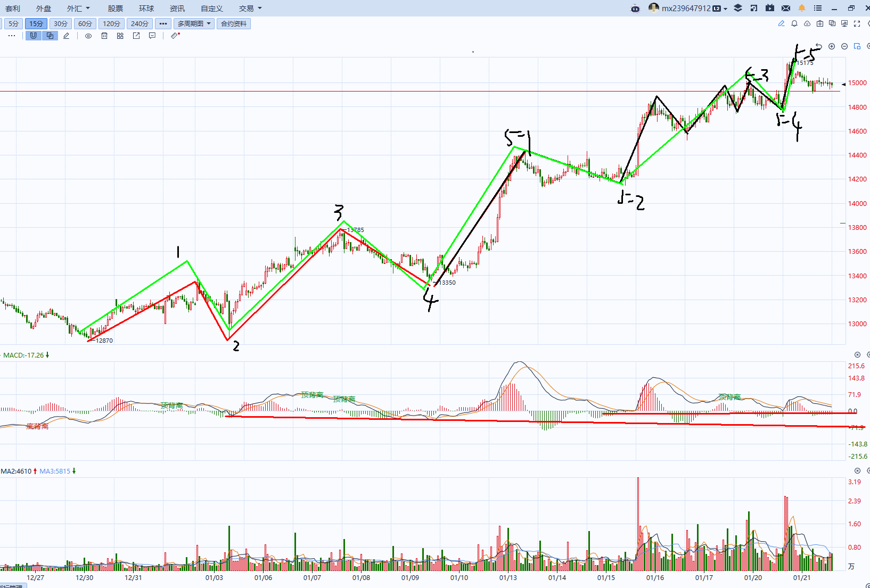Open the 外盘 menu

coord(44,9)
